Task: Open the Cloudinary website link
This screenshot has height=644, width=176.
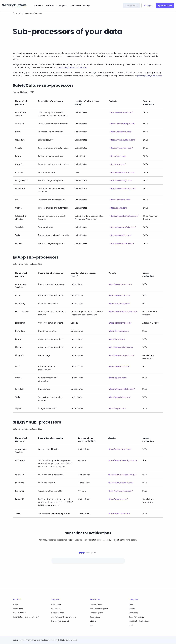Action: 119,304
